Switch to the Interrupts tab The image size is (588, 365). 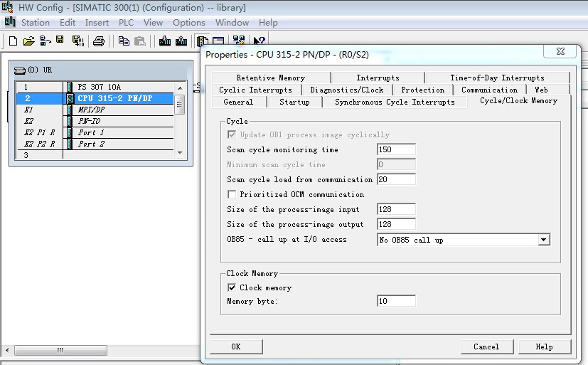tap(378, 78)
